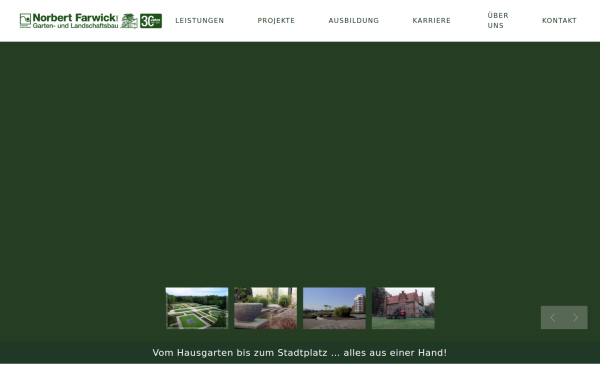This screenshot has height=375, width=600.
Task: Click the 'Vom Hausgarten bis zum Stadtplatz' slogan
Action: [x=300, y=352]
